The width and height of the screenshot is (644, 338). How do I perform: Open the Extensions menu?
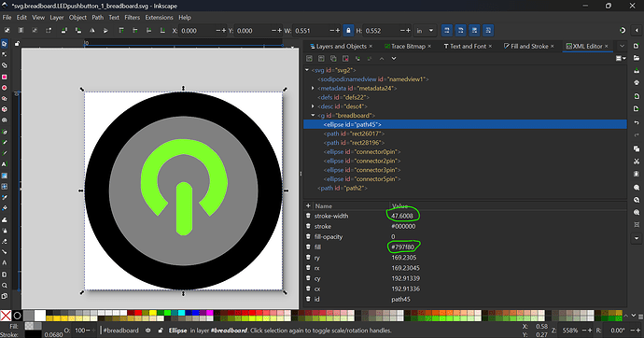(x=159, y=17)
